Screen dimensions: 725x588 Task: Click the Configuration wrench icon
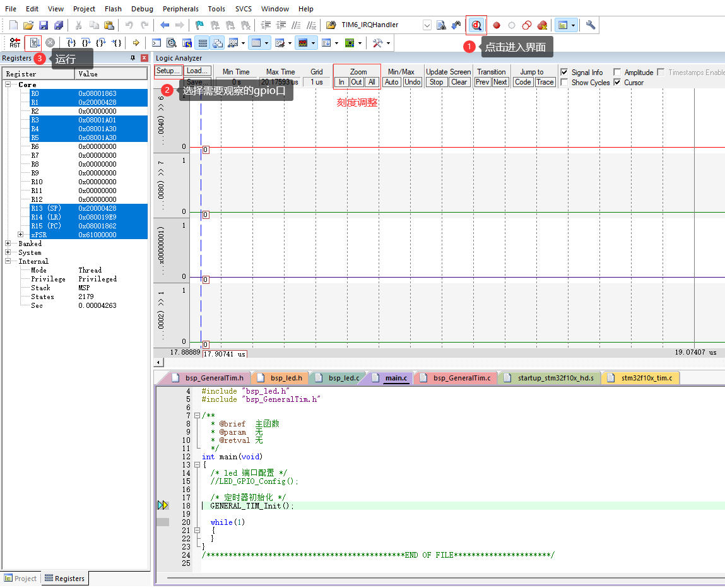[x=591, y=25]
